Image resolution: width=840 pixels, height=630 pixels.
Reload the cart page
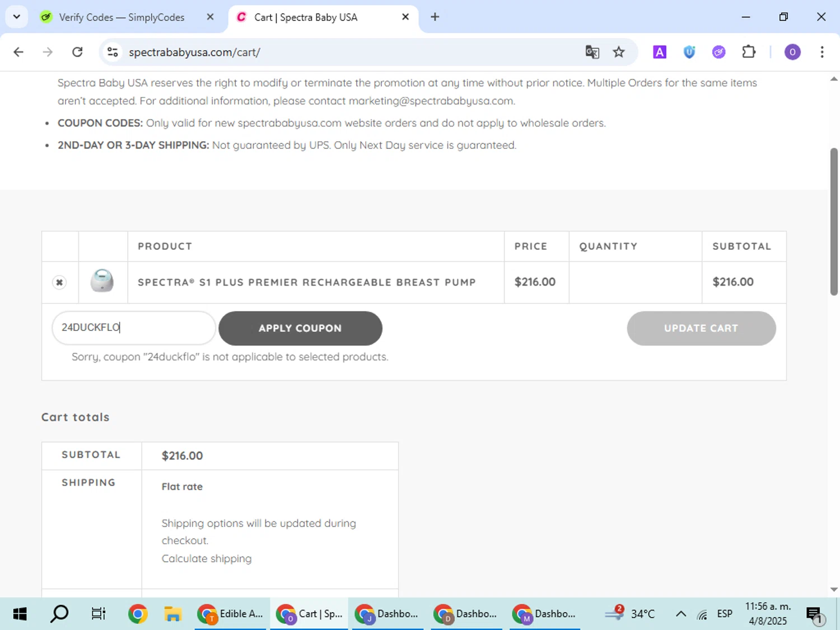(78, 52)
